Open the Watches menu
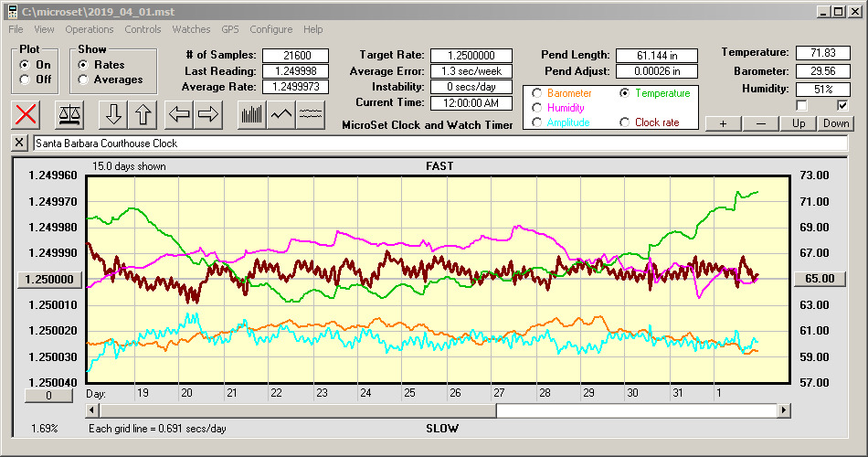Screen dimensions: 868x457 [191, 29]
